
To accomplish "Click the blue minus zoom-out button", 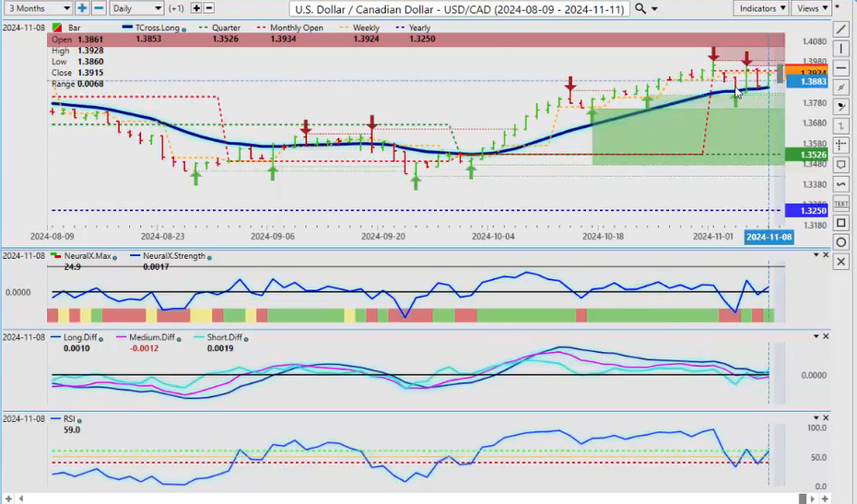I will 99,8.
